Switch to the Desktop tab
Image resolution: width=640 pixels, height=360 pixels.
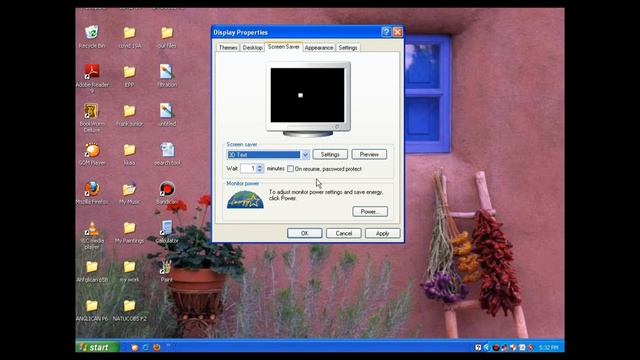[252, 48]
